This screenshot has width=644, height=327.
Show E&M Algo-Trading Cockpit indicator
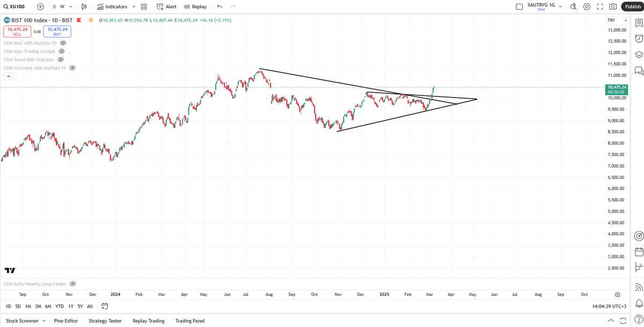(x=62, y=51)
